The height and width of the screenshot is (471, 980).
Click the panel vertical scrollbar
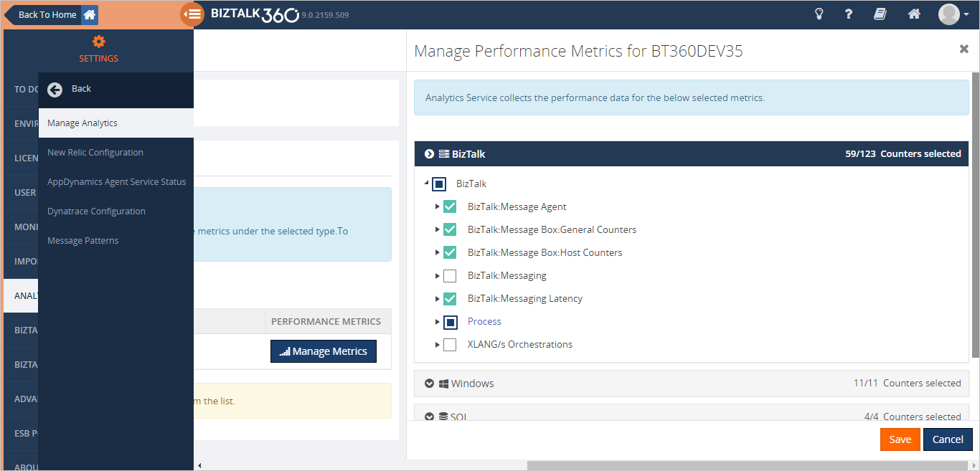976,215
